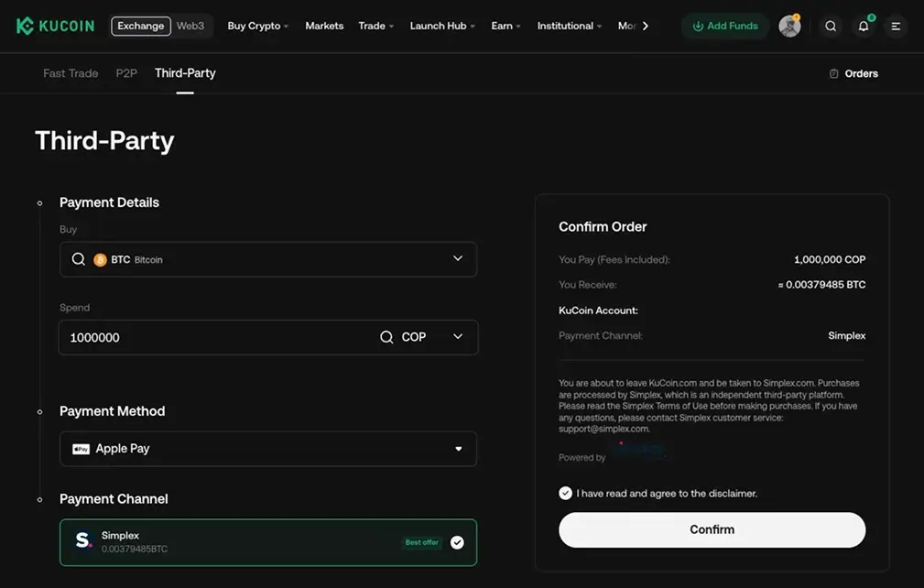
Task: Click the Best offer badge on Simplex
Action: click(x=421, y=541)
